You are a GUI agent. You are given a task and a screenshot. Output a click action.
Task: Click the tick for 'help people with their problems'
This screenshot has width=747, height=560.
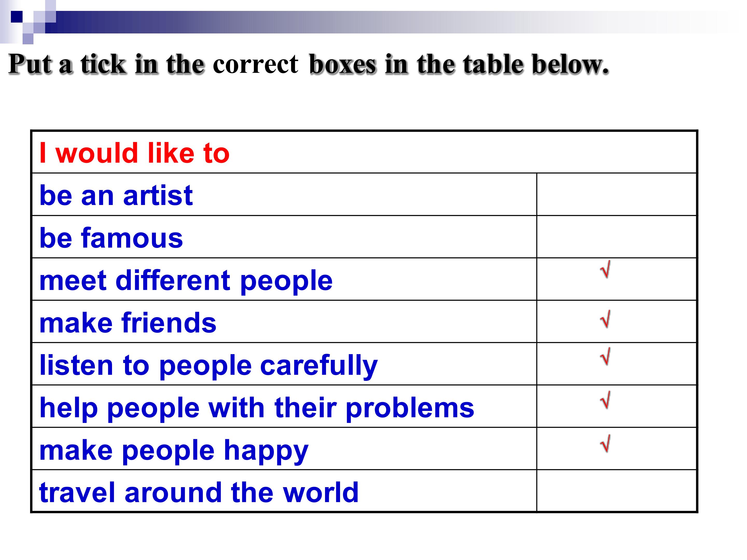(605, 400)
